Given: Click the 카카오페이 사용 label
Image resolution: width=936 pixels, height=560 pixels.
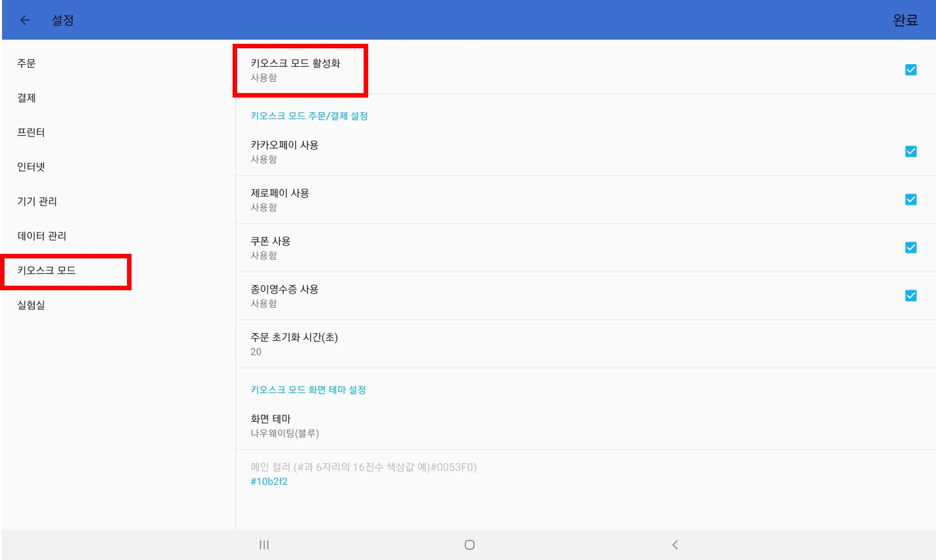Looking at the screenshot, I should tap(284, 145).
